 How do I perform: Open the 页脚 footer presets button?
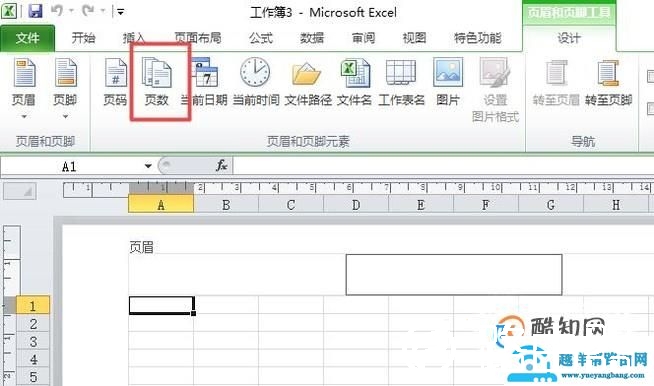[65, 88]
